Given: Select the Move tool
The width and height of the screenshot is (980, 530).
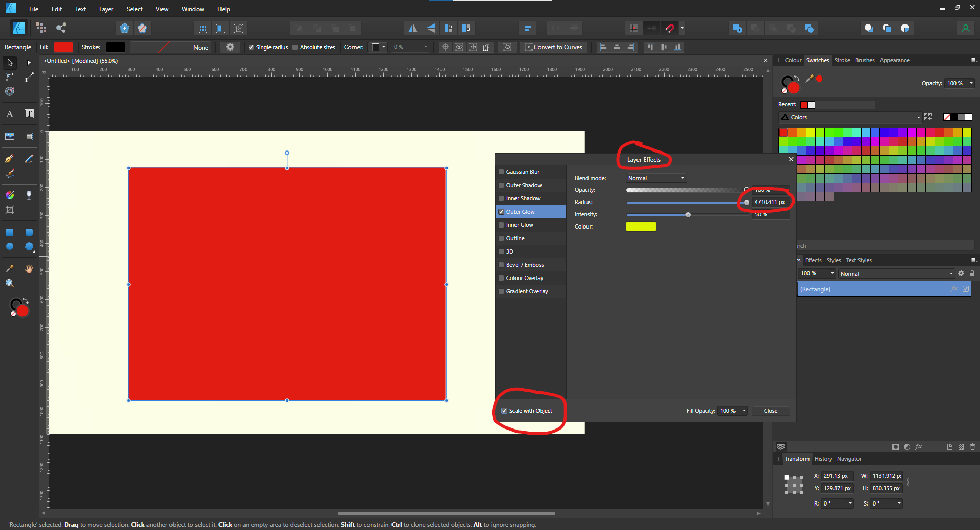Looking at the screenshot, I should 10,63.
